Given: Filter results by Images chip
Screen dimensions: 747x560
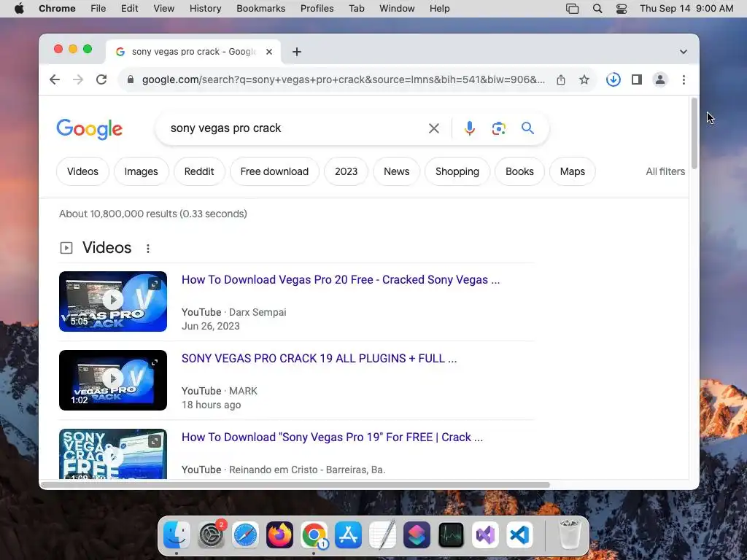Looking at the screenshot, I should pos(141,171).
